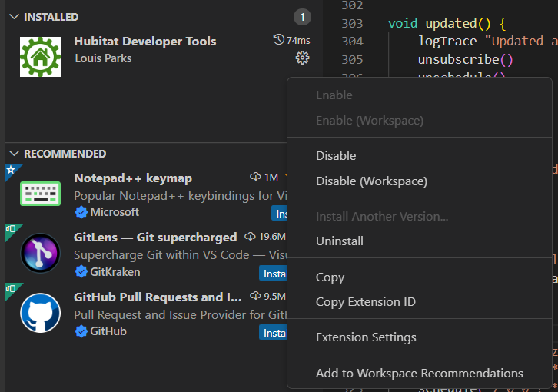Viewport: 558px width, 392px height.
Task: Click the greyed Enable menu entry
Action: point(419,95)
